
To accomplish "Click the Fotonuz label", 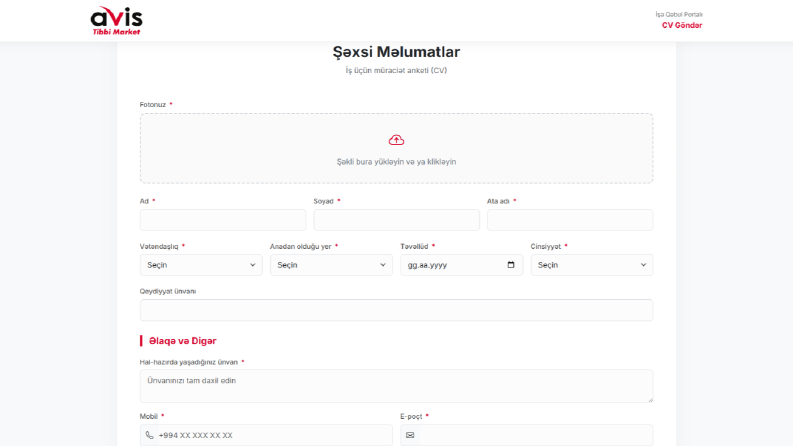I will (x=153, y=105).
